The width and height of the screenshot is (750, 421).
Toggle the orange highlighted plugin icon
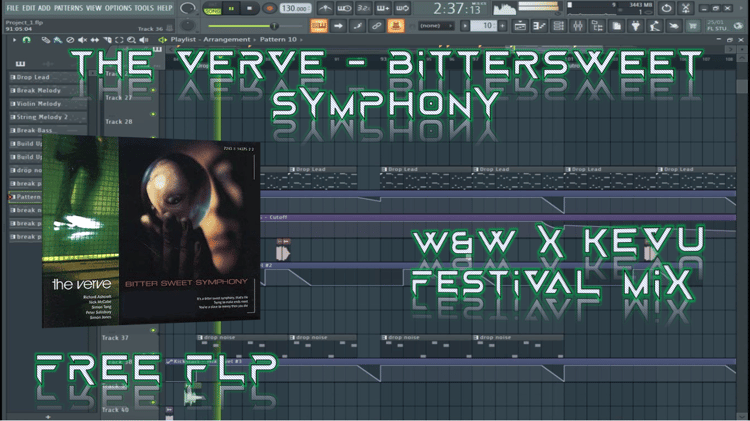396,26
